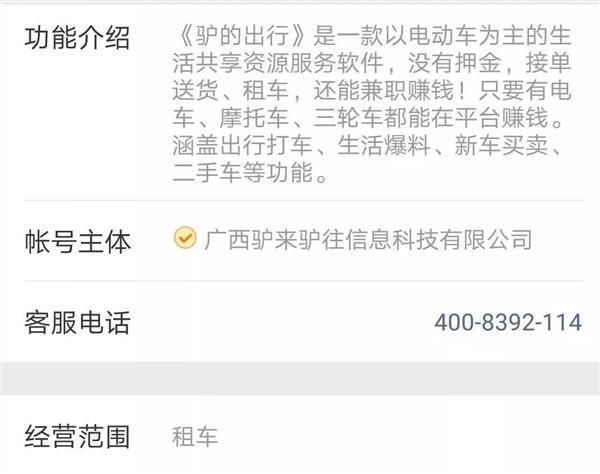Tap the divider line under the description
The height and width of the screenshot is (474, 600).
(304, 200)
